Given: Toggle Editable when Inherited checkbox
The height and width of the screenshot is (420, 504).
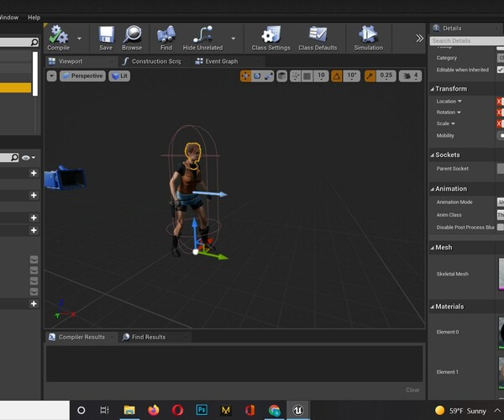Looking at the screenshot, I should click(x=501, y=70).
